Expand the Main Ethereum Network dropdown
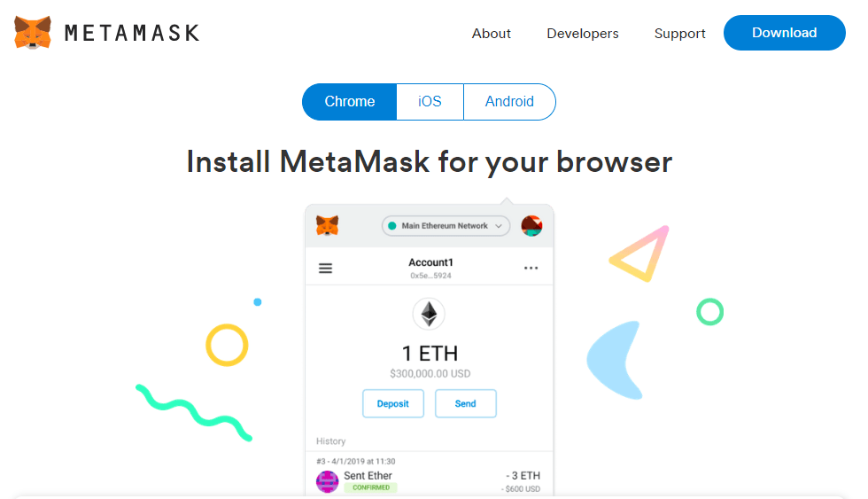 pyautogui.click(x=446, y=226)
